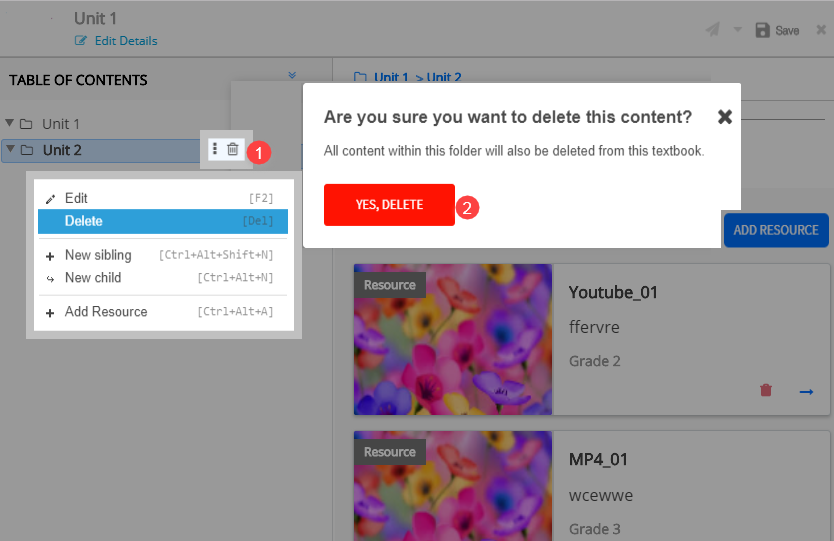The image size is (834, 541).
Task: Select New sibling from context menu
Action: coord(98,255)
